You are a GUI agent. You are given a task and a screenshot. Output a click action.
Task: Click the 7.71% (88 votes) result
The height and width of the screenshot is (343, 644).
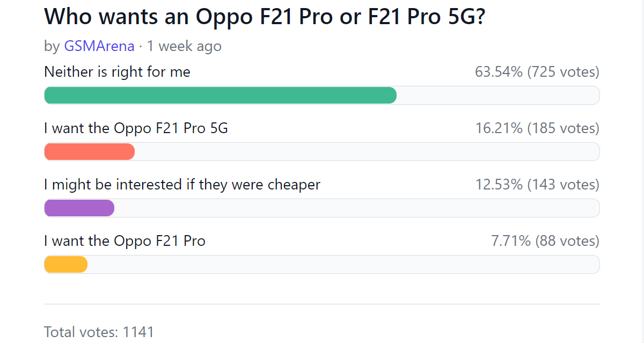(545, 241)
